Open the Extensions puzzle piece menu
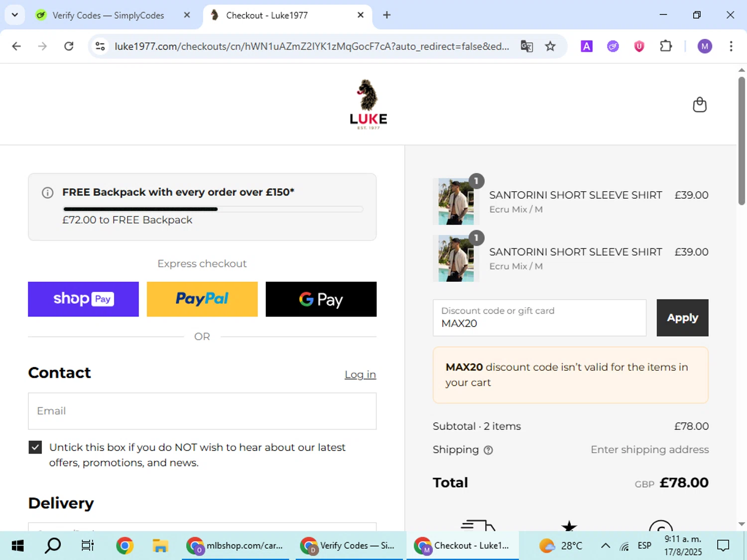The height and width of the screenshot is (560, 747). (x=666, y=46)
